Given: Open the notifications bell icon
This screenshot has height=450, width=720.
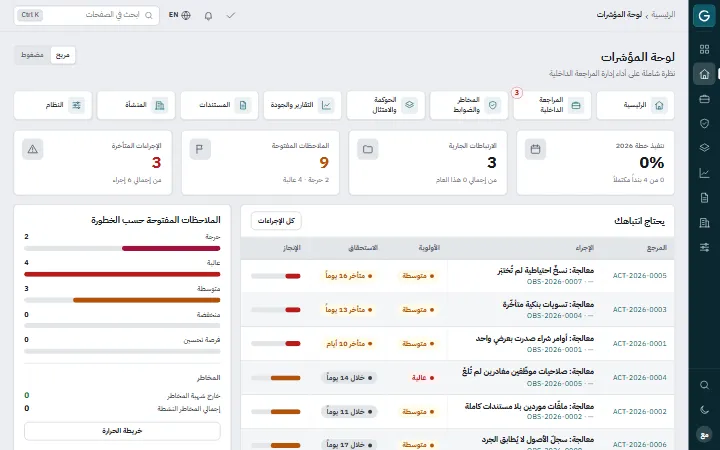Looking at the screenshot, I should 208,16.
